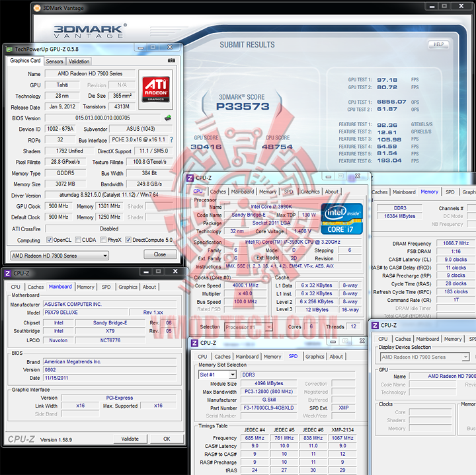Click the Manufacturer field G.Skill in SPD
The width and height of the screenshot is (476, 475).
[x=268, y=400]
